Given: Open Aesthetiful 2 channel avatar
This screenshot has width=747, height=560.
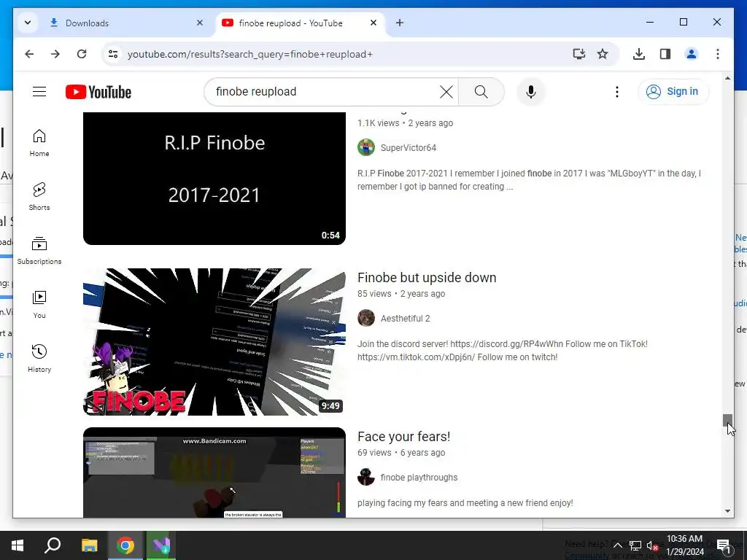Looking at the screenshot, I should click(x=366, y=318).
